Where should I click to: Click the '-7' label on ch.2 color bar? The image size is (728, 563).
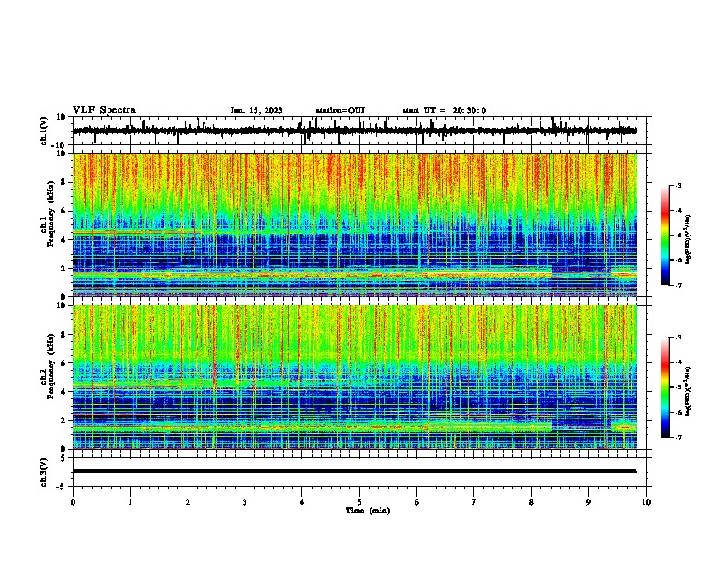[x=677, y=438]
